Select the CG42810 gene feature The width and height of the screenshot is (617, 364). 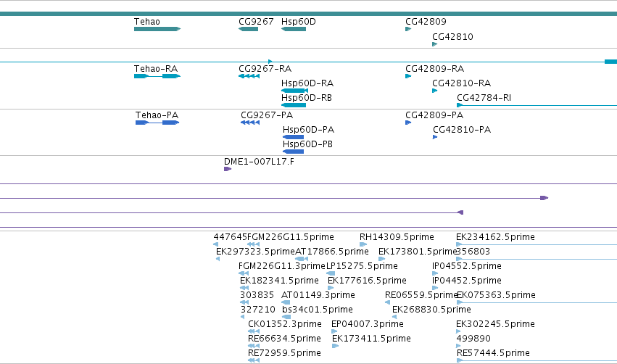[435, 44]
